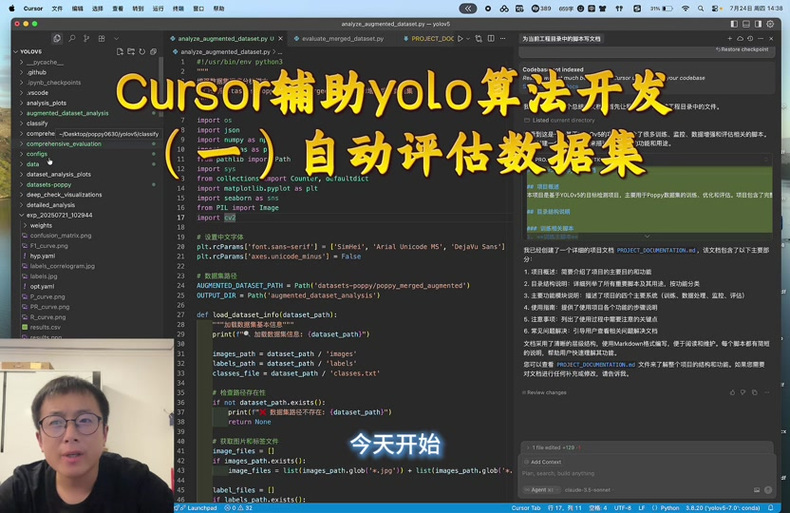Open chat history clock icon
The height and width of the screenshot is (513, 790).
(750, 38)
